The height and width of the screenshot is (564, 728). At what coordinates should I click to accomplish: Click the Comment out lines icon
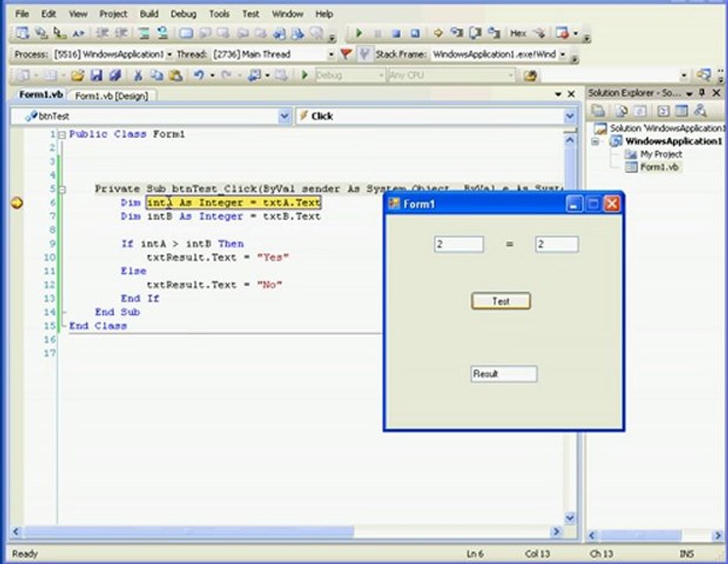click(144, 33)
